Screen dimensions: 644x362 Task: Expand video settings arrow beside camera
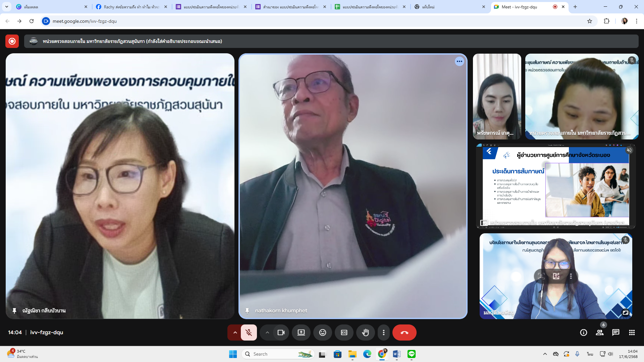(x=267, y=333)
